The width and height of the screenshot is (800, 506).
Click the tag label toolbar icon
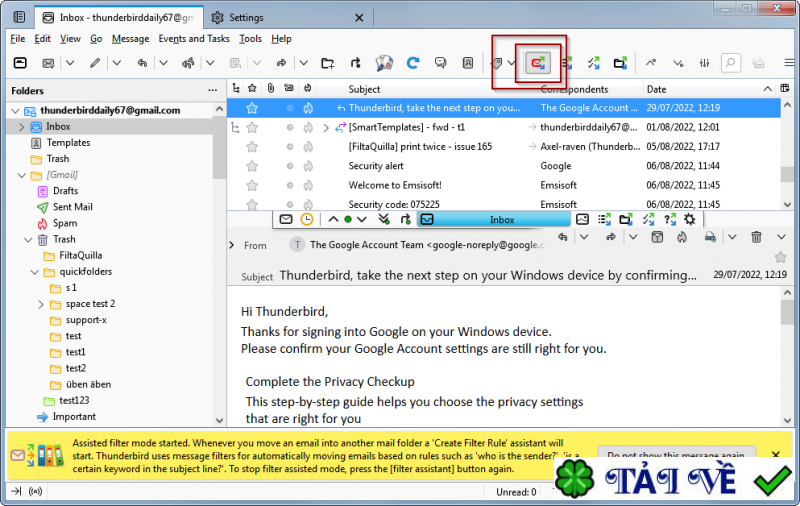[x=496, y=63]
